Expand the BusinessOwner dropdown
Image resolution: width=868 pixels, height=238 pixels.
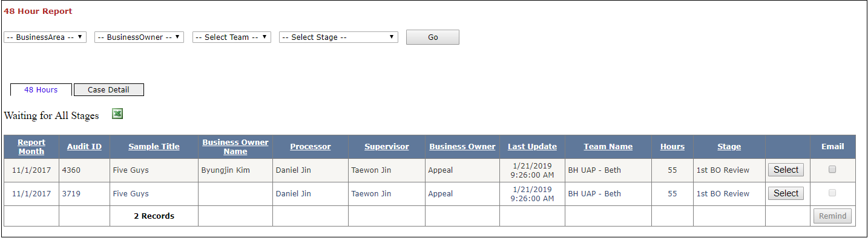139,37
